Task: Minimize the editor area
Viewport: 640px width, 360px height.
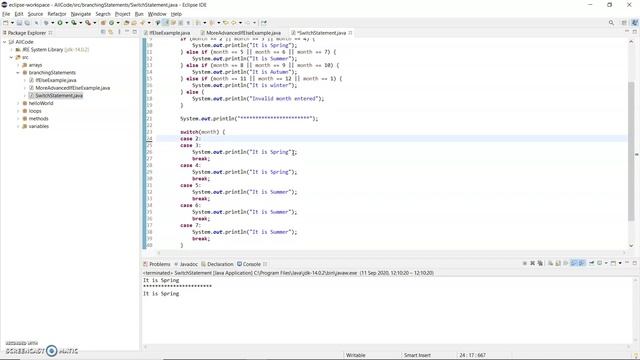Action: pyautogui.click(x=627, y=31)
